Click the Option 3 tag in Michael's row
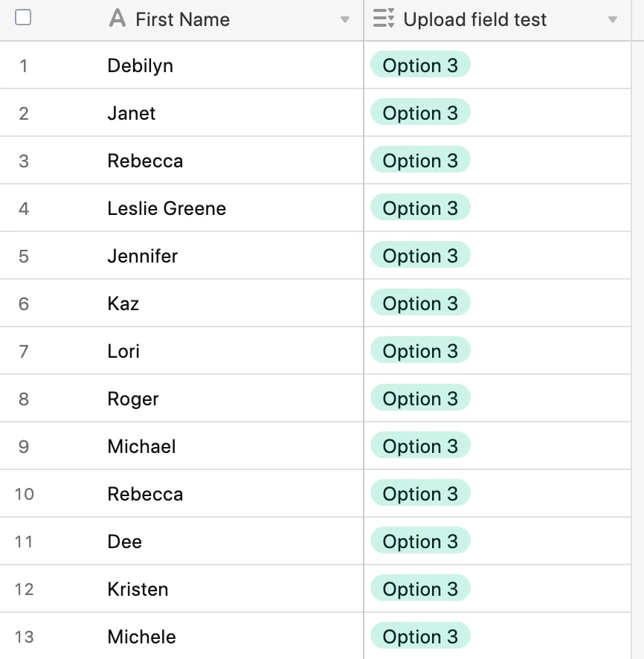Screen dimensions: 644x659 pyautogui.click(x=420, y=446)
